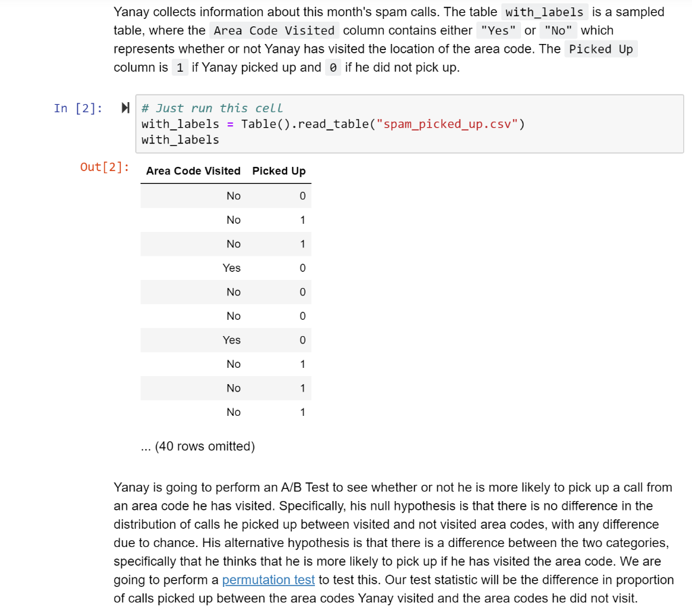Click the run-cell arrow icon beside In [2]

coord(125,107)
